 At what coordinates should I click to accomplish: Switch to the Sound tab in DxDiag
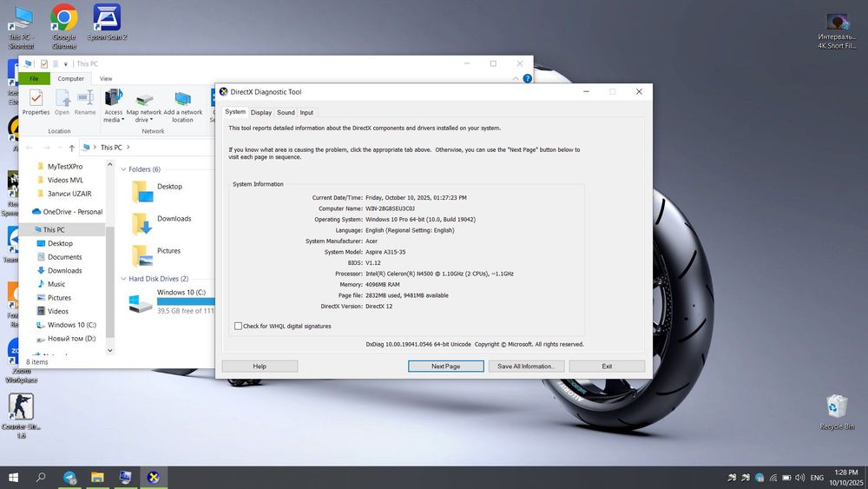[x=286, y=112]
